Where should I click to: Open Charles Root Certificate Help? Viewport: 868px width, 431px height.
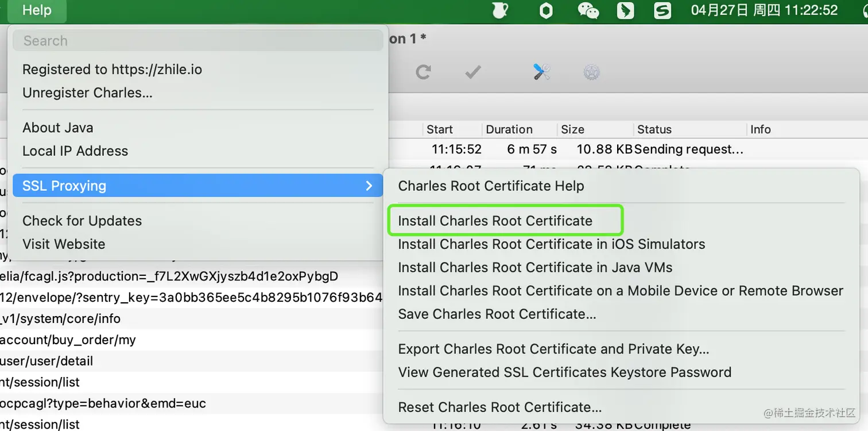pos(621,186)
